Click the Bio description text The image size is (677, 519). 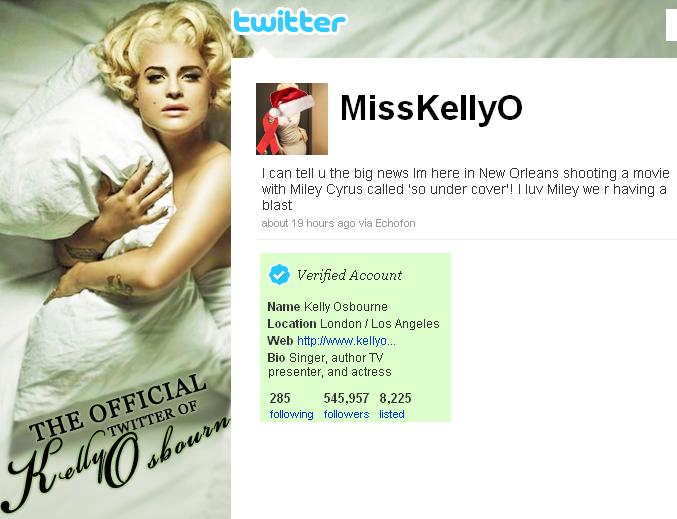pyautogui.click(x=329, y=365)
